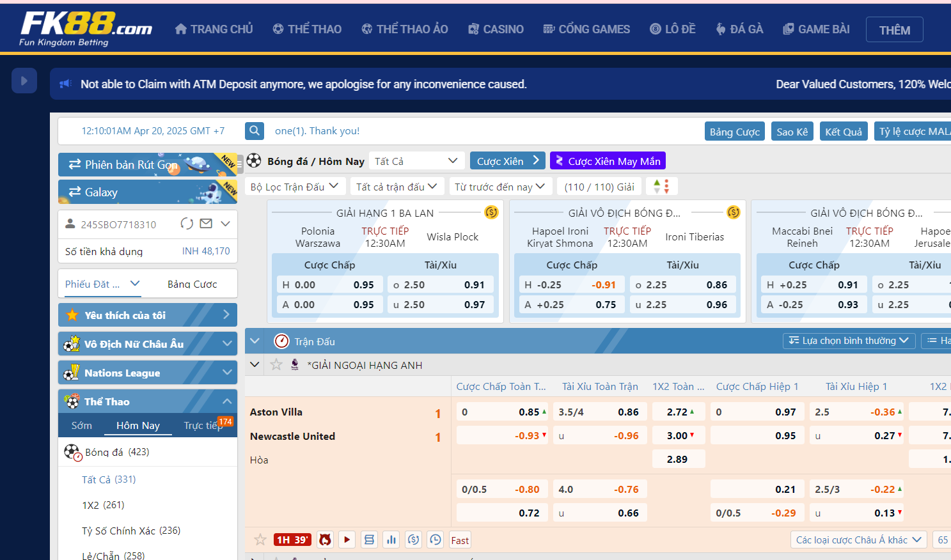Refresh the account balance icon
This screenshot has height=560, width=951.
coord(187,224)
